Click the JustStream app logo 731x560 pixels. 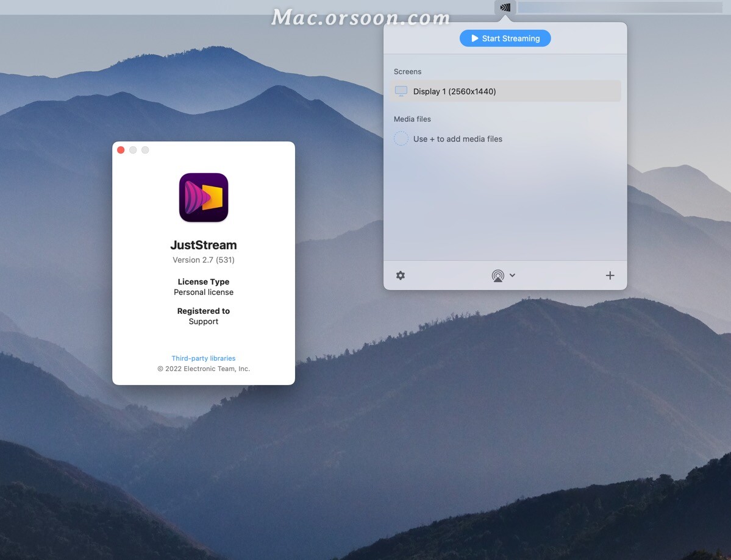click(203, 197)
